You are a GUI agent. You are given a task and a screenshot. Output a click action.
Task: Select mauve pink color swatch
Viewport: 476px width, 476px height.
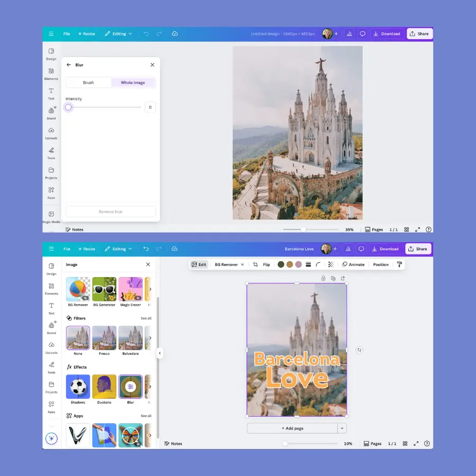(x=298, y=264)
